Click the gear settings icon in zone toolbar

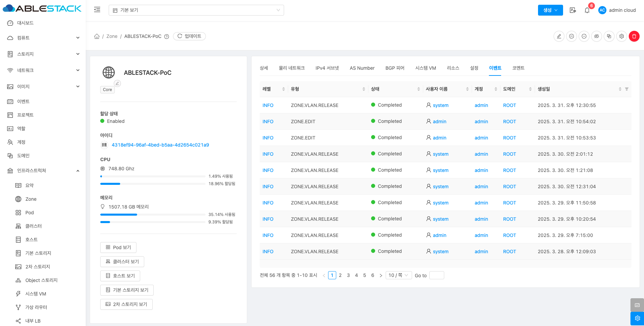(x=622, y=36)
